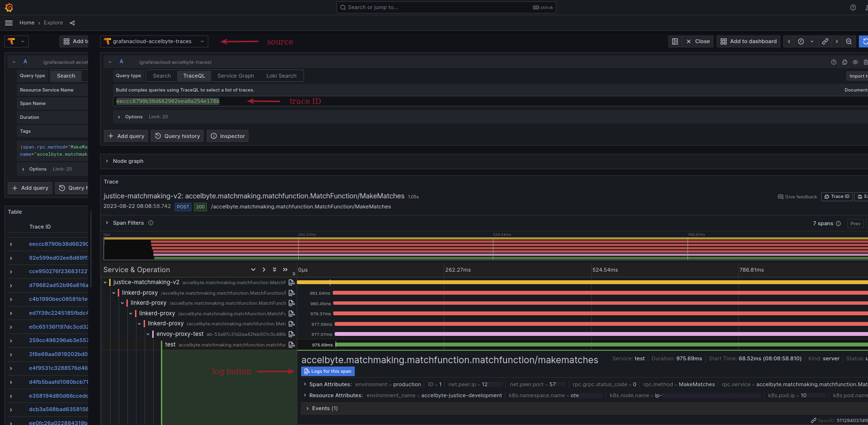Run query with the blue refresh button
This screenshot has height=425, width=868.
[864, 42]
